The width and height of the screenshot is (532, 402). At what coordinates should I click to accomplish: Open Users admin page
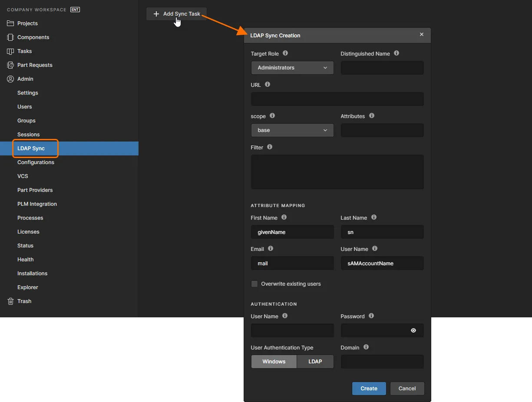pos(24,107)
